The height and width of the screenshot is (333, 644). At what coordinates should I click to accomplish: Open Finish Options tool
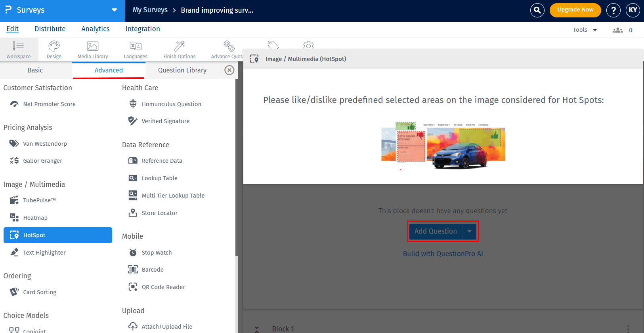point(179,49)
